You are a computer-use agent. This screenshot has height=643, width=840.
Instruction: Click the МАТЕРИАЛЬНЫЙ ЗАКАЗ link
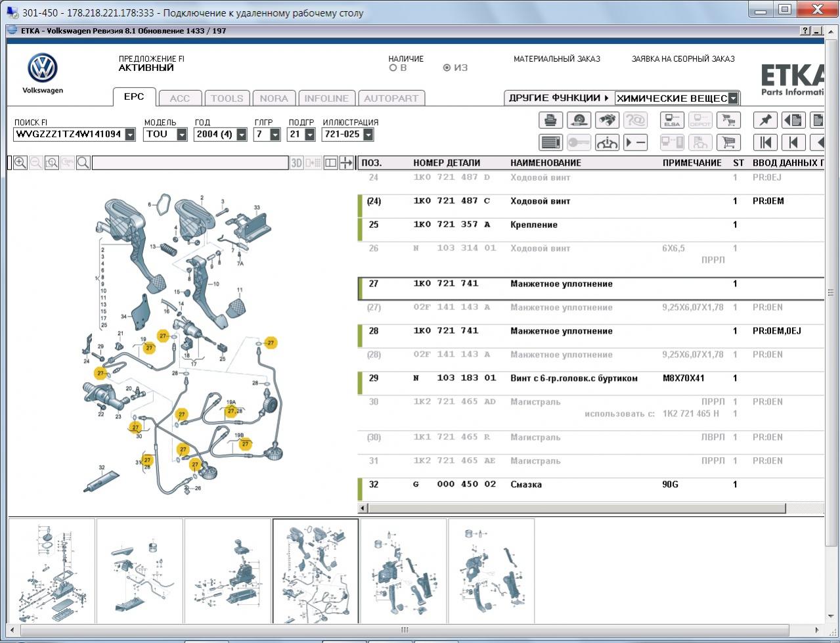pos(557,59)
